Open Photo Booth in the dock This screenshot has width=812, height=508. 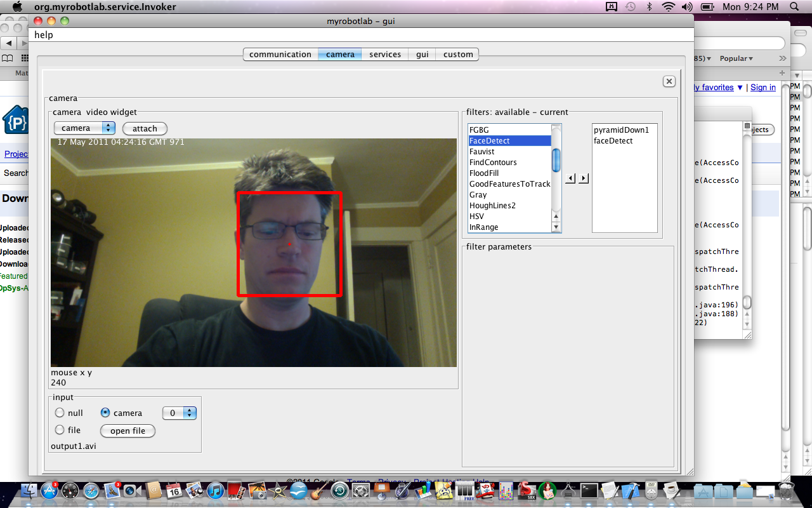pos(237,491)
